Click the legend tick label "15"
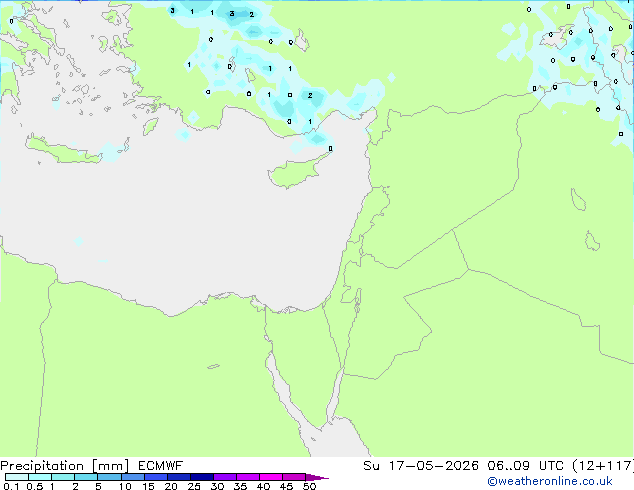 pos(148,486)
